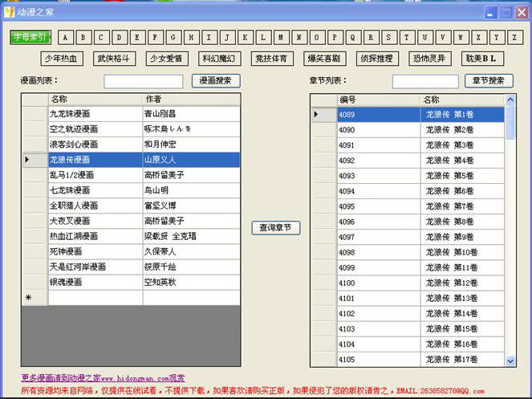Viewport: 532px width, 399px height.
Task: Select chapter 4096 龙狼传 第8卷
Action: [x=408, y=222]
